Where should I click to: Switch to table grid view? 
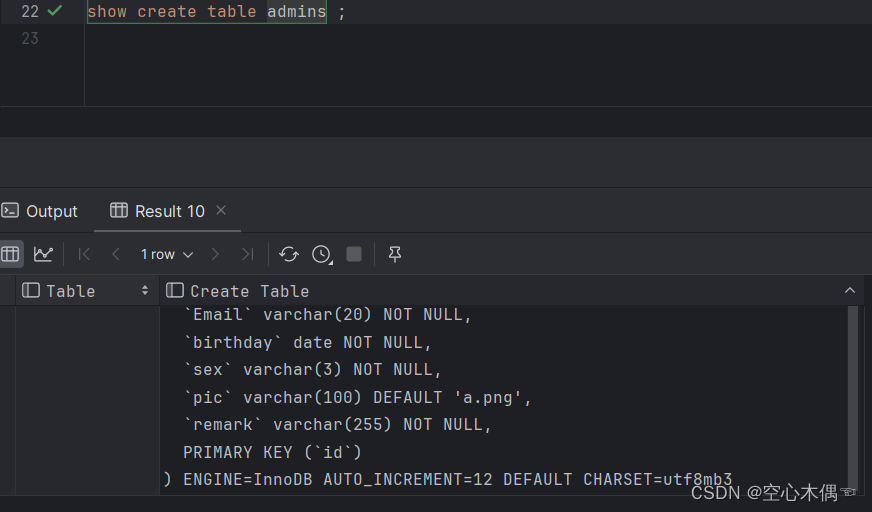tap(11, 254)
